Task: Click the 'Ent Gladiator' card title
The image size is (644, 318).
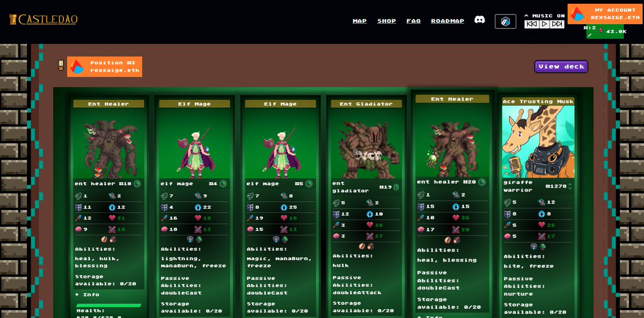Action: coord(367,104)
